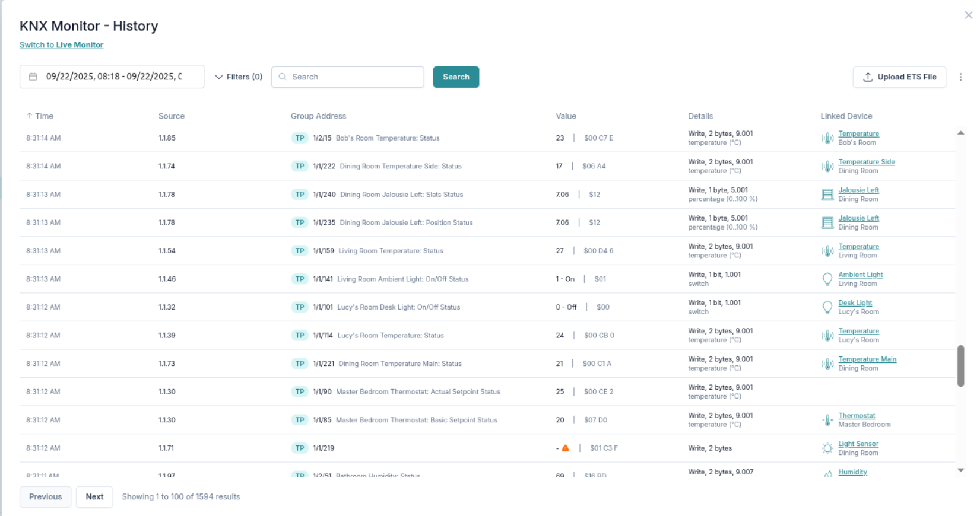
Task: Click the Upload ETS File button
Action: [x=899, y=77]
